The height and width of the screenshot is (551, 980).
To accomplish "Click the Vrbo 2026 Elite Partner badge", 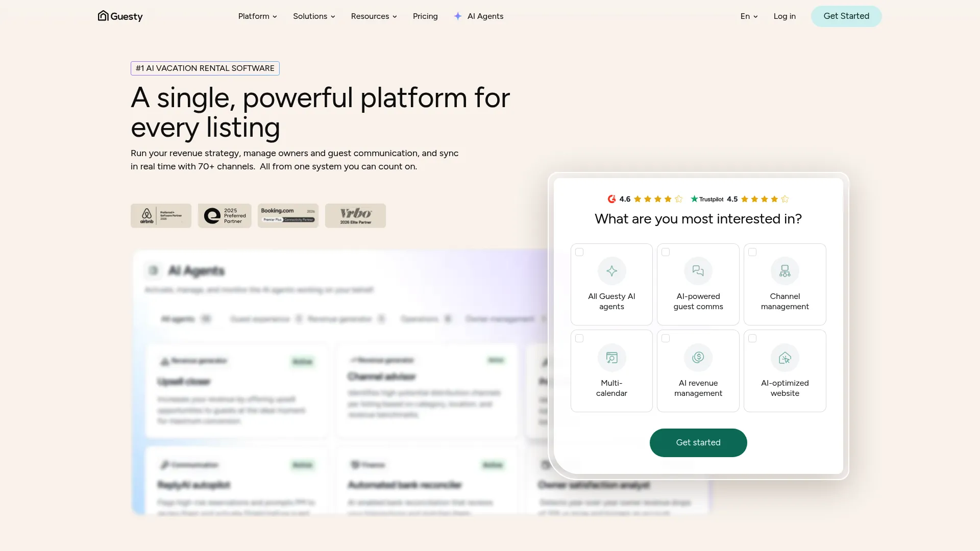I will 355,216.
